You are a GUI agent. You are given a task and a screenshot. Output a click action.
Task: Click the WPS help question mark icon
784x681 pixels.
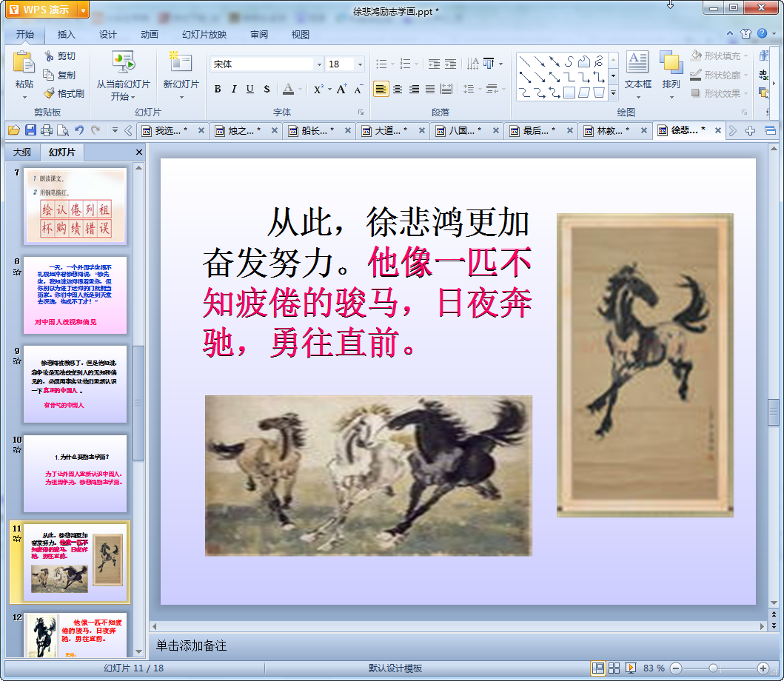(762, 33)
